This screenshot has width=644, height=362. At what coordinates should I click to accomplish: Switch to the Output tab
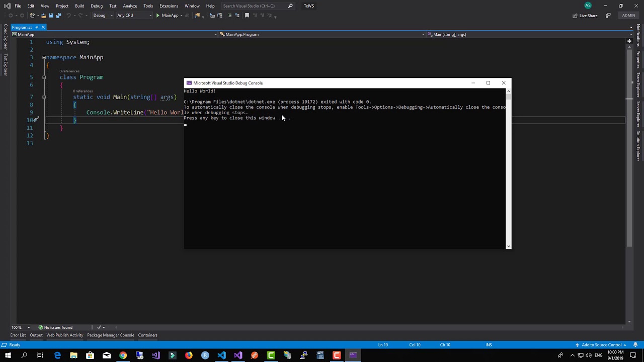(x=36, y=335)
